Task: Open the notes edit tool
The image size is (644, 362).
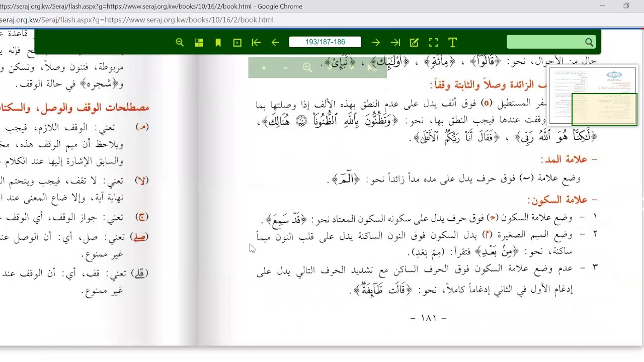Action: pos(414,43)
